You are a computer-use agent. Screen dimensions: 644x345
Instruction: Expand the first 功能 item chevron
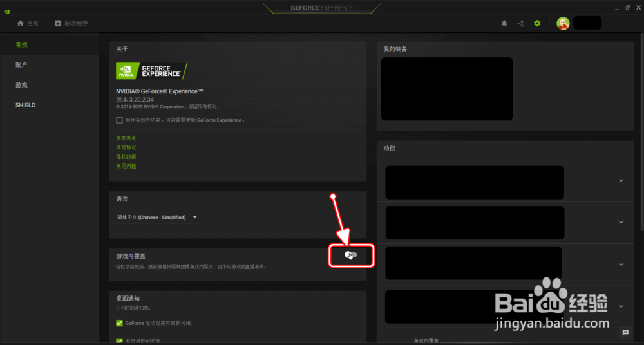click(x=621, y=180)
